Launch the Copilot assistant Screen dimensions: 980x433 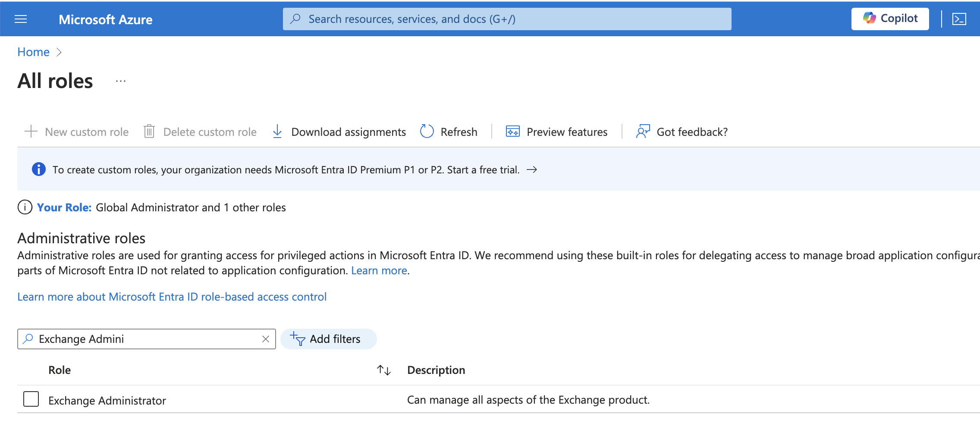(x=890, y=19)
